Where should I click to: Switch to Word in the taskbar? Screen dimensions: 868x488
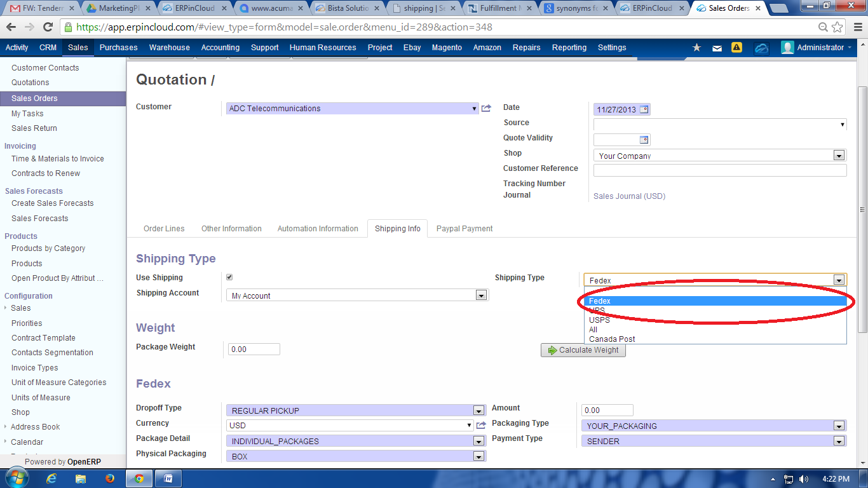pyautogui.click(x=168, y=479)
